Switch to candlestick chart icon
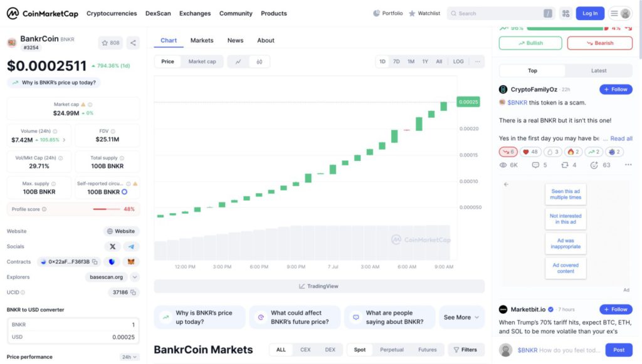Screen dimensions: 642x364 coord(259,62)
